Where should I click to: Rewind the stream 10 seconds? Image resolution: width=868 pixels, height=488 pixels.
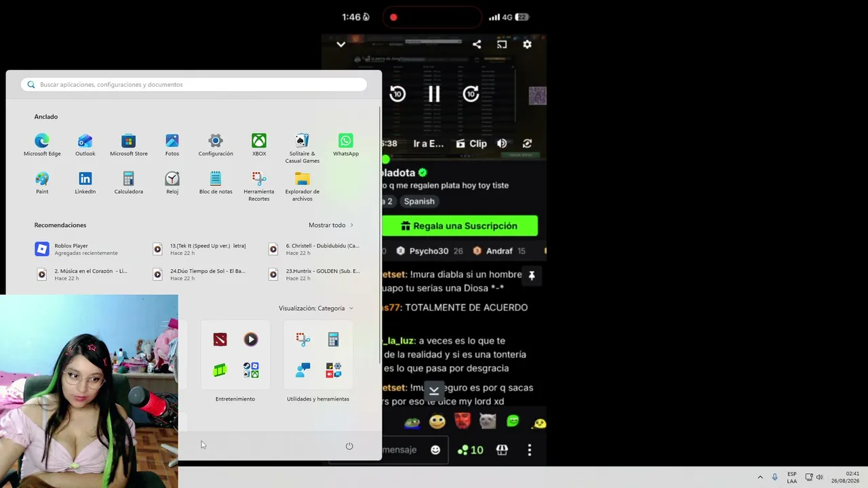pyautogui.click(x=397, y=94)
